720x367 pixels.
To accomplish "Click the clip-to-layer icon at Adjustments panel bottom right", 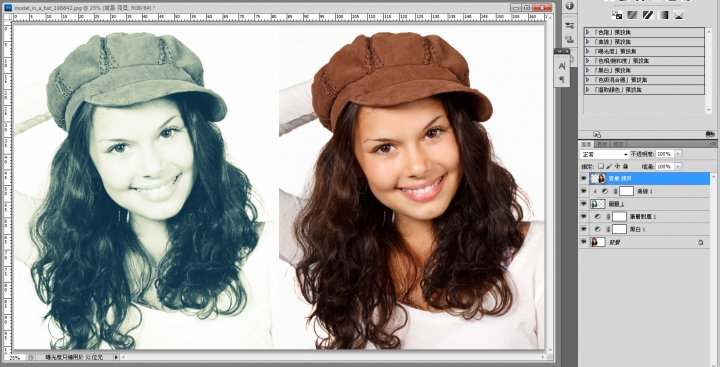I will 710,134.
